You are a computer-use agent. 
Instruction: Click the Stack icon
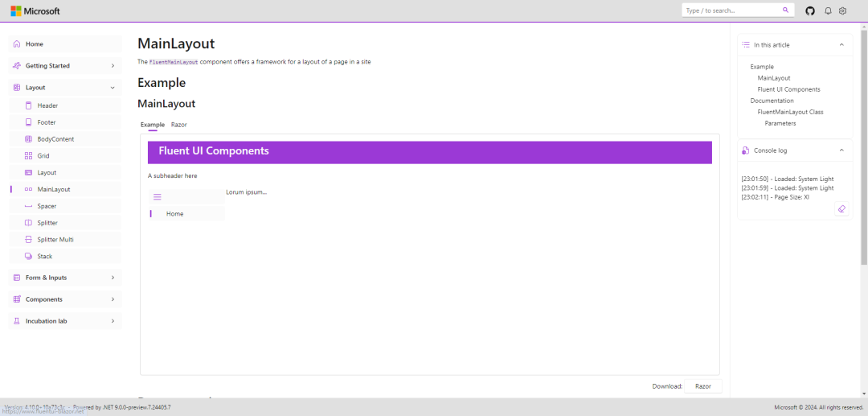29,256
